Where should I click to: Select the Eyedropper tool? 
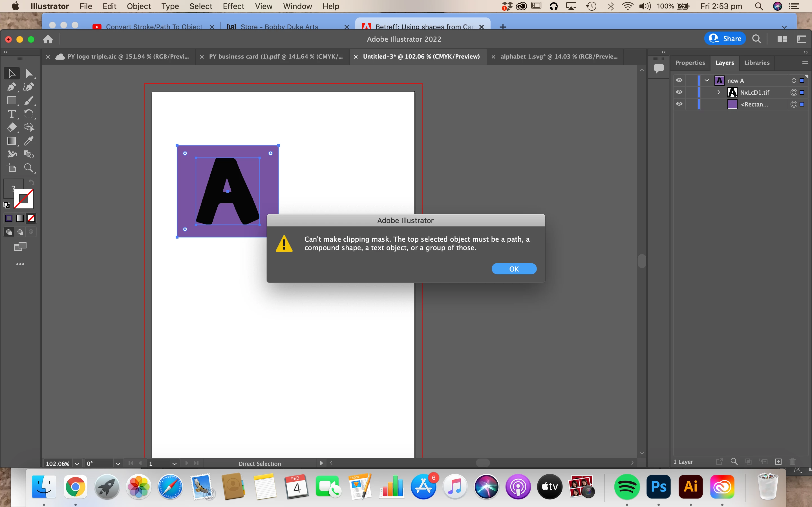[x=28, y=141]
